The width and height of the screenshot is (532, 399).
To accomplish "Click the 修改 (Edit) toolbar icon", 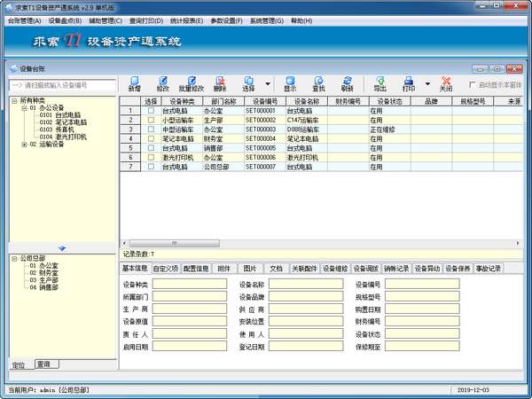I will coord(162,84).
